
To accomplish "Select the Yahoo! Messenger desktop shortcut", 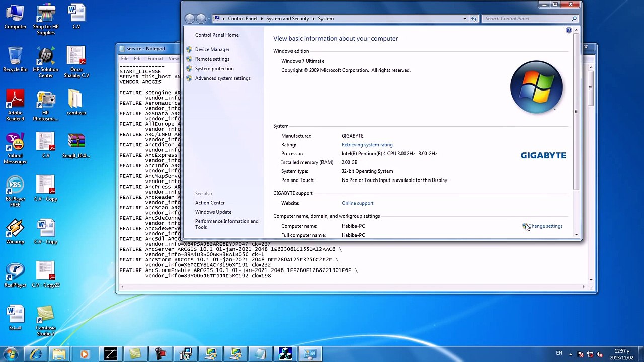I will pyautogui.click(x=15, y=149).
